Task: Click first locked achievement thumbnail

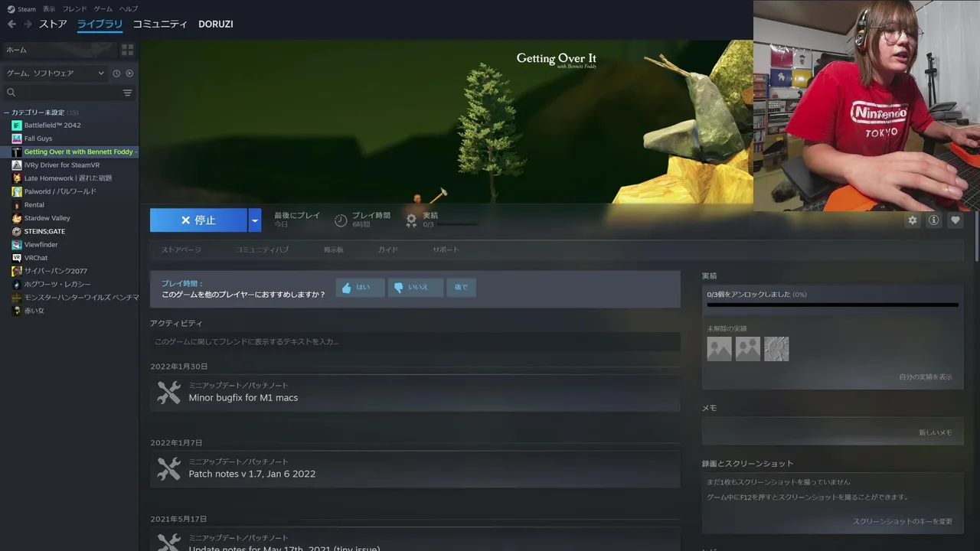Action: pyautogui.click(x=719, y=349)
